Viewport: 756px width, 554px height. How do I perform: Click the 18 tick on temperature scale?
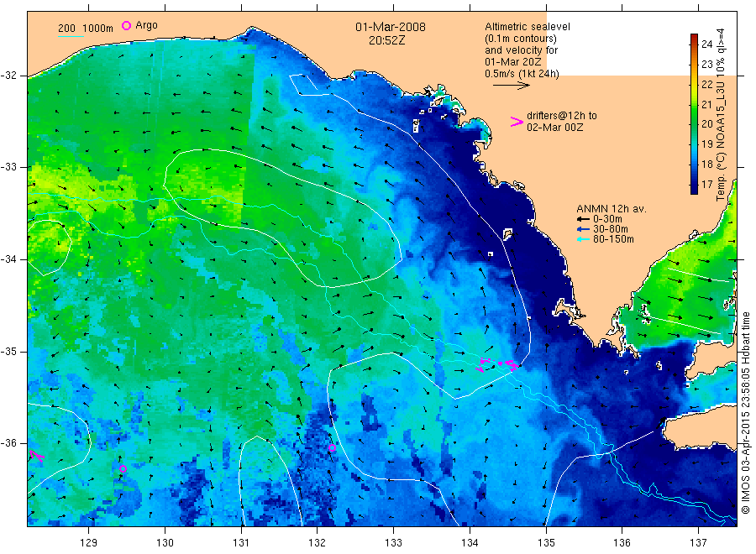tap(706, 164)
